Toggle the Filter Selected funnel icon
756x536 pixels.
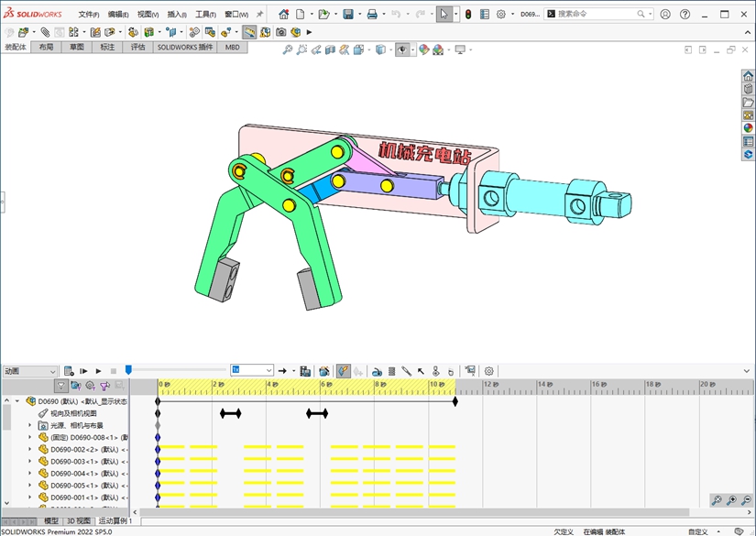click(104, 386)
